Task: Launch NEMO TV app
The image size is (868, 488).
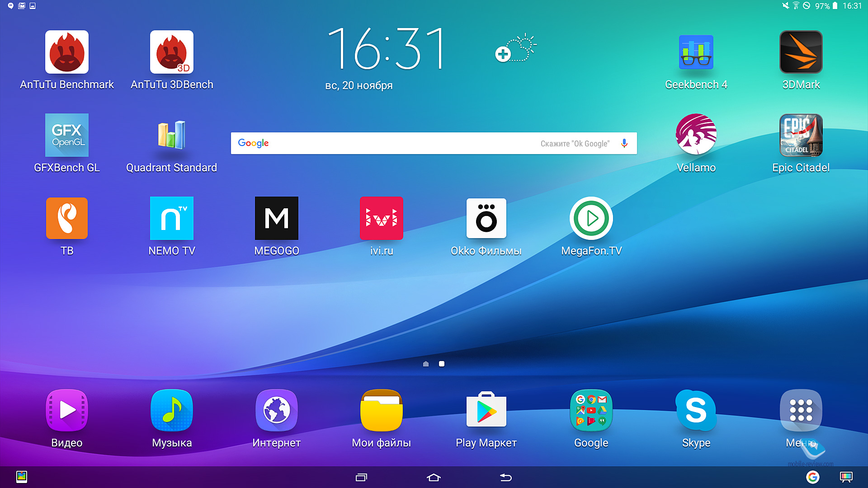Action: tap(172, 218)
